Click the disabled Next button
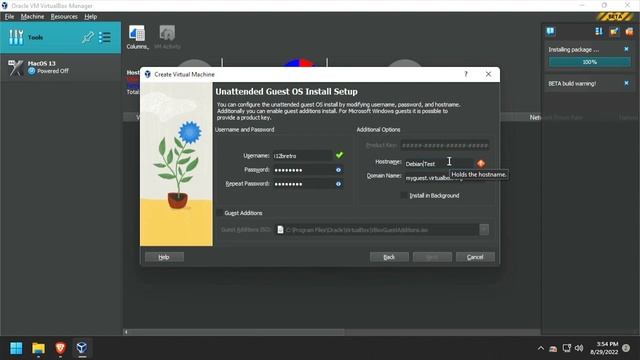Screen dimensions: 640x360 [432, 257]
